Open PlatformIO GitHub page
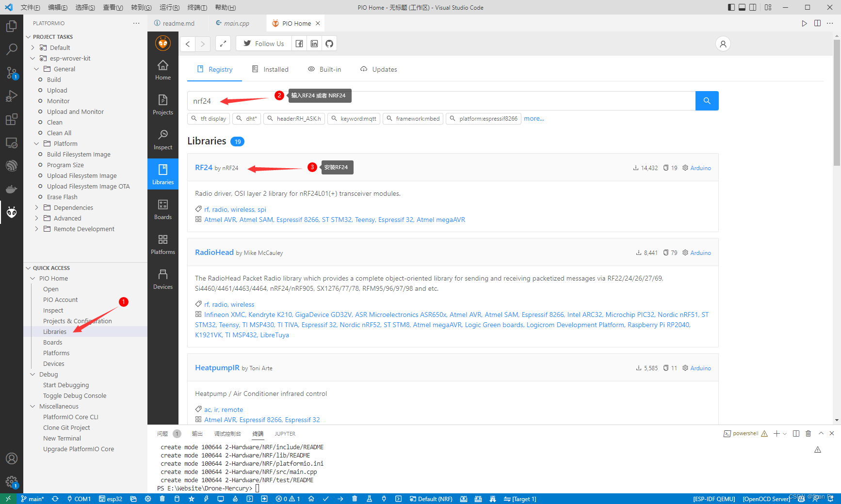Image resolution: width=841 pixels, height=504 pixels. tap(329, 44)
